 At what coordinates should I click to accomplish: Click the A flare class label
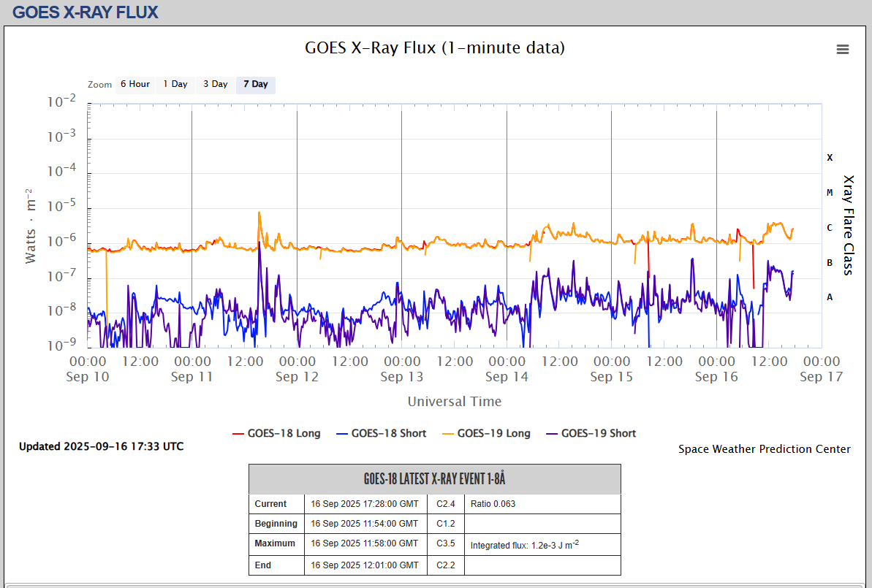click(x=830, y=297)
